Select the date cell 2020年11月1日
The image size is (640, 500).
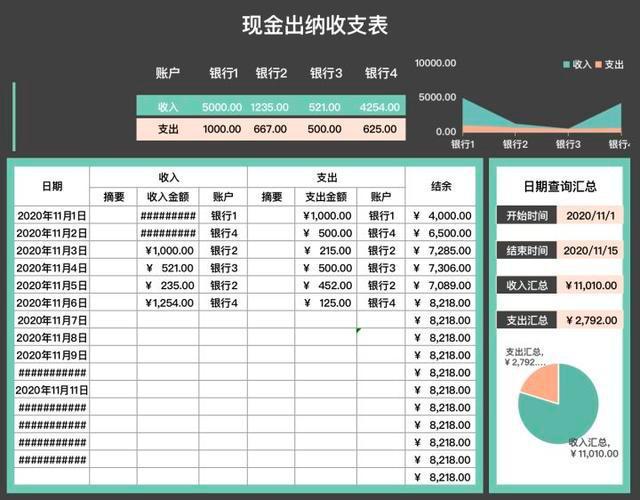coord(52,216)
